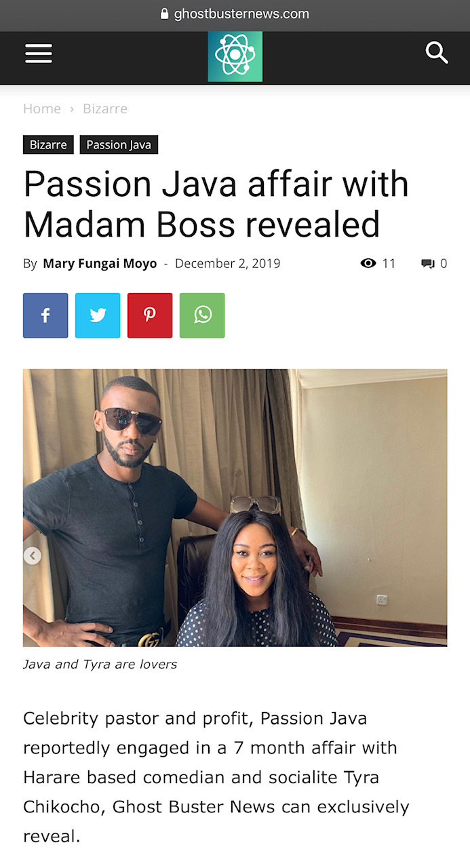
Task: Click the eye views counter
Action: click(368, 263)
